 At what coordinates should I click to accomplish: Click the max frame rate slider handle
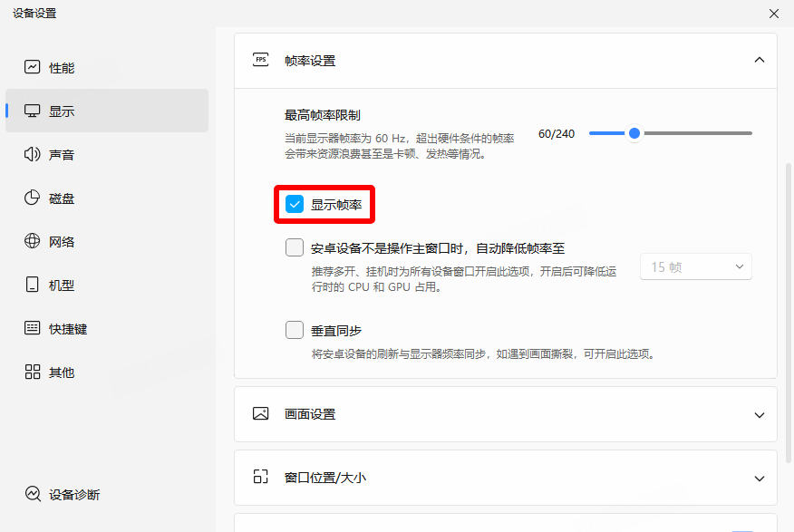point(634,133)
